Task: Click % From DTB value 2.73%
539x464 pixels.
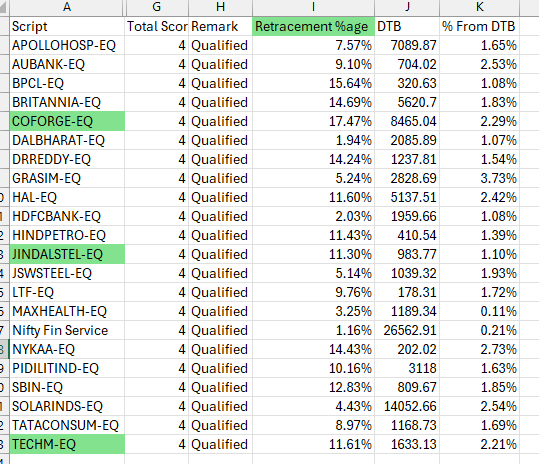Action: 480,350
